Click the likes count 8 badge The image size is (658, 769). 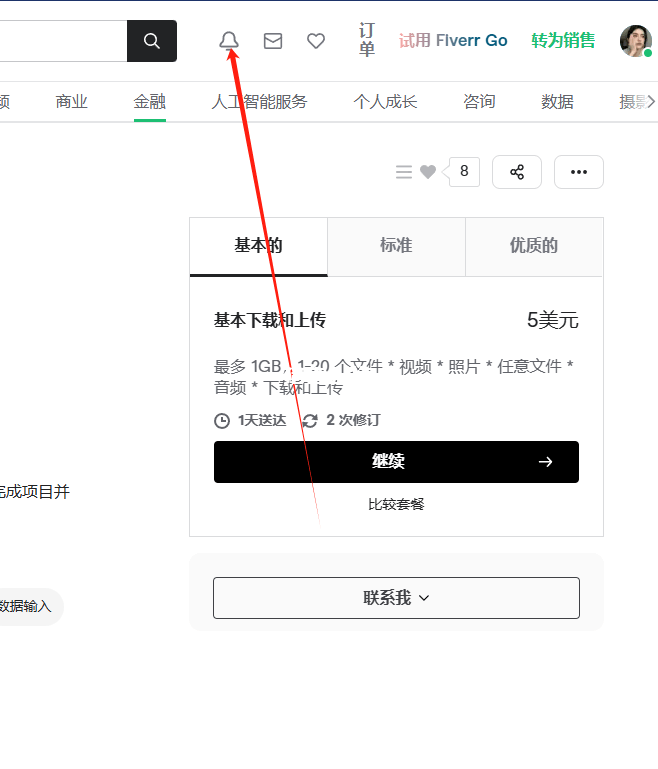(x=464, y=172)
